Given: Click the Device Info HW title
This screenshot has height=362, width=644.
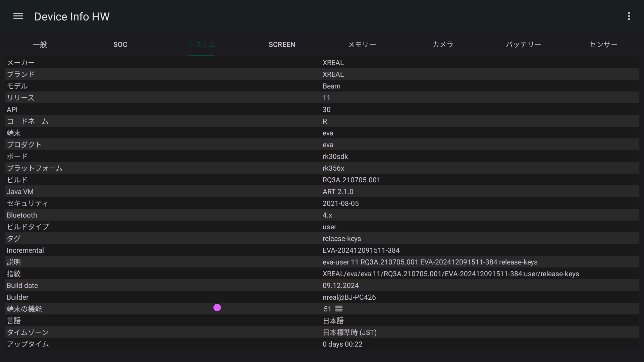Looking at the screenshot, I should 72,16.
